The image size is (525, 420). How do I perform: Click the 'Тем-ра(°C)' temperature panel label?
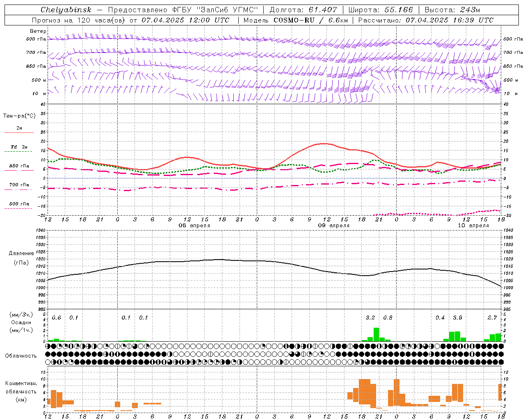20,116
